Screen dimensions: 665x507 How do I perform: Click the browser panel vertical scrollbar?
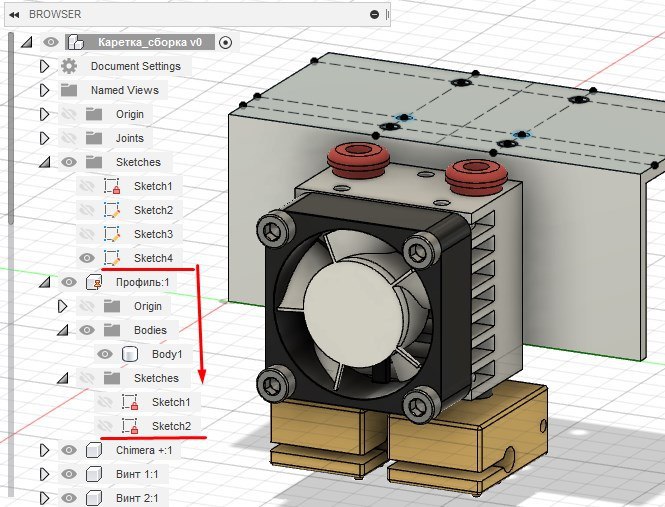[x=11, y=129]
